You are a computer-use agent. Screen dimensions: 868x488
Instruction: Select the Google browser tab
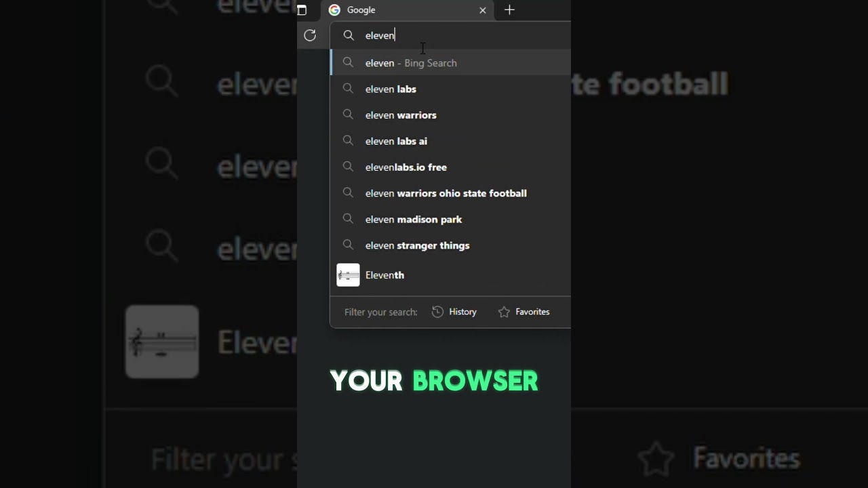(408, 10)
